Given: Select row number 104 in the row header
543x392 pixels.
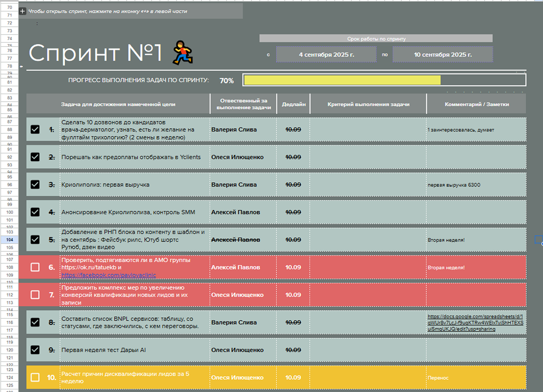Looking at the screenshot, I should [x=9, y=240].
